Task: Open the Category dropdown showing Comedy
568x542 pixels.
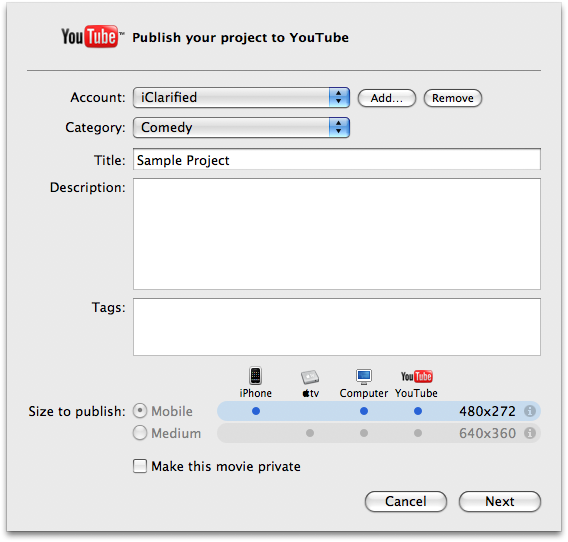Action: [241, 128]
